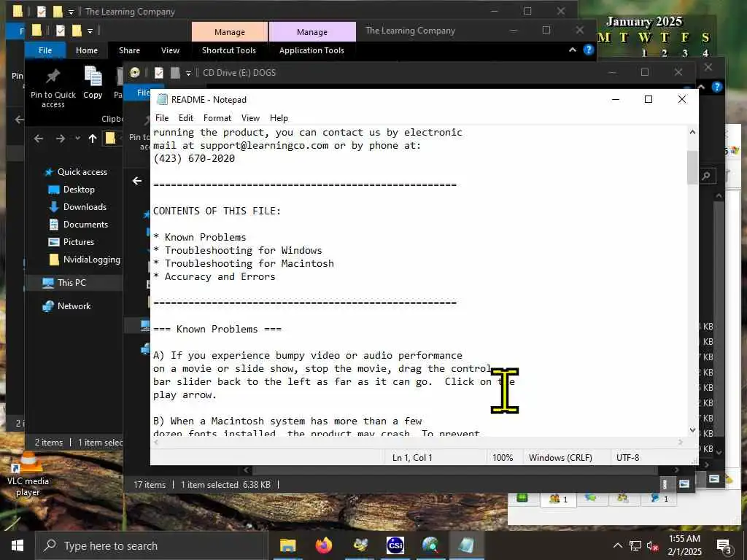
Task: Open the Notepad taskbar button
Action: [x=466, y=545]
